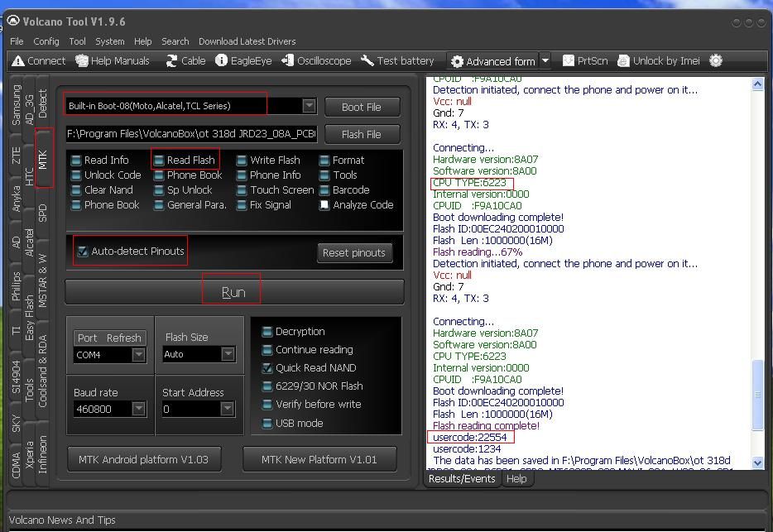
Task: Uncheck the Quick Read NAND option
Action: [x=267, y=368]
